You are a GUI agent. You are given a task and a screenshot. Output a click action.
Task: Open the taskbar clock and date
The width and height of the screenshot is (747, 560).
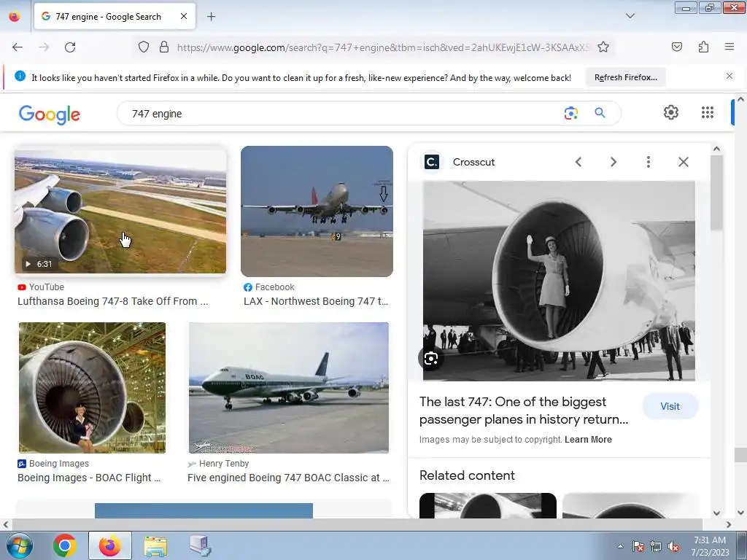click(x=710, y=546)
